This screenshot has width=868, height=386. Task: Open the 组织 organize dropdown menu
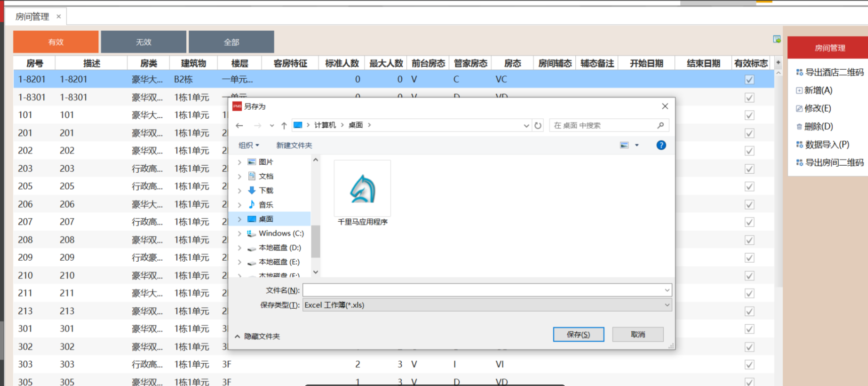pyautogui.click(x=248, y=146)
